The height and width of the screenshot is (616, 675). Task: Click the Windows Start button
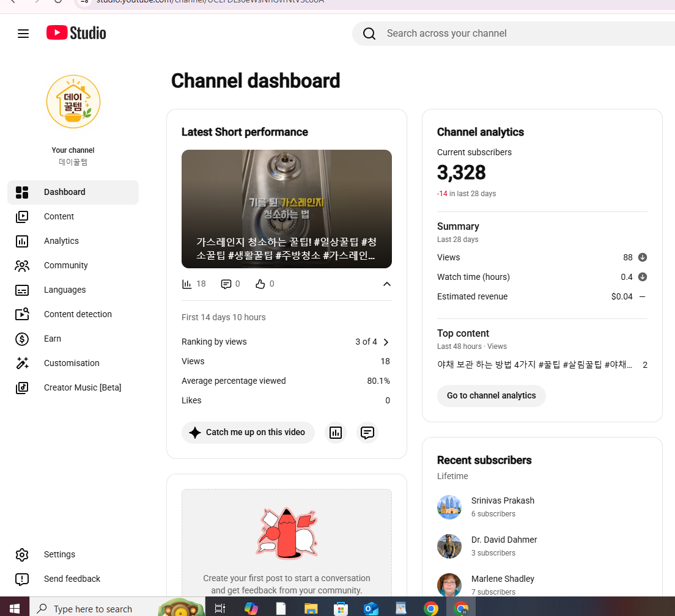point(15,608)
